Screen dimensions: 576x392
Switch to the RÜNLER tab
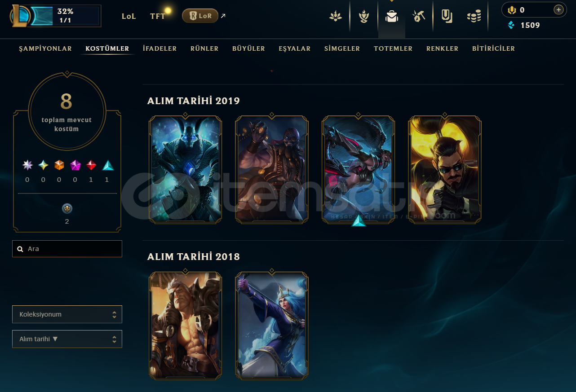[x=204, y=48]
